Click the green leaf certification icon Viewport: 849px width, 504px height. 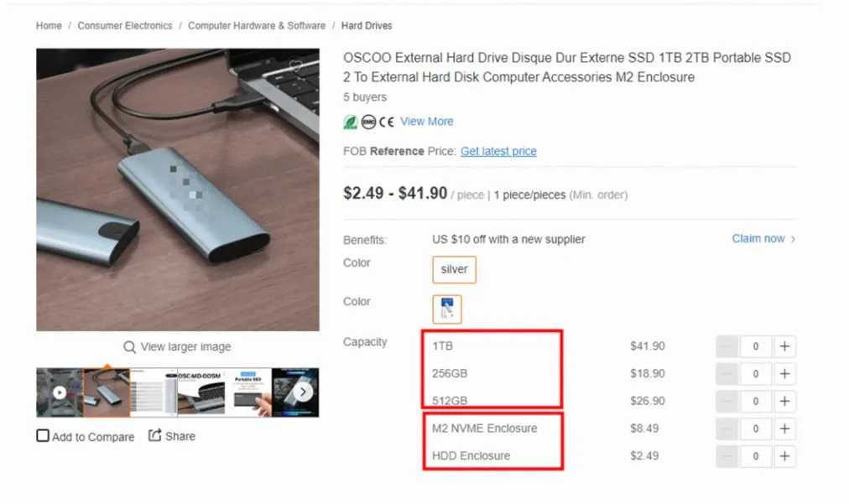coord(351,122)
